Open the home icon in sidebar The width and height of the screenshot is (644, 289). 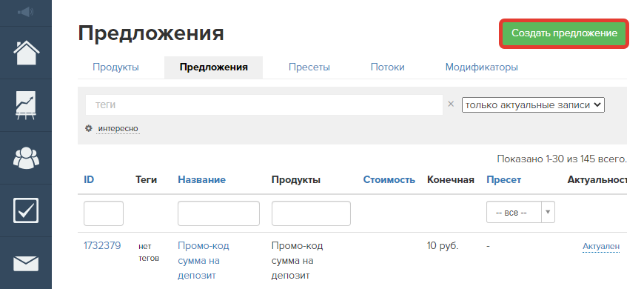27,53
